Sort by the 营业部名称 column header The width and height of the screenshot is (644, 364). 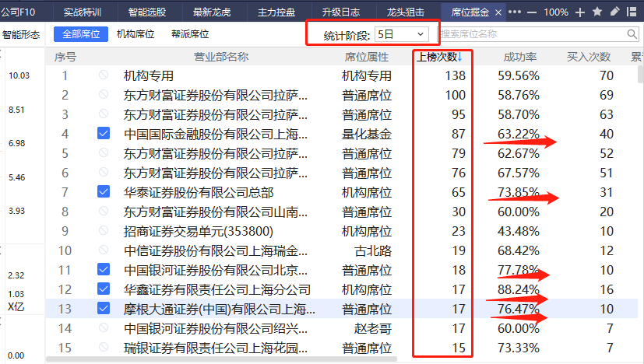(221, 57)
